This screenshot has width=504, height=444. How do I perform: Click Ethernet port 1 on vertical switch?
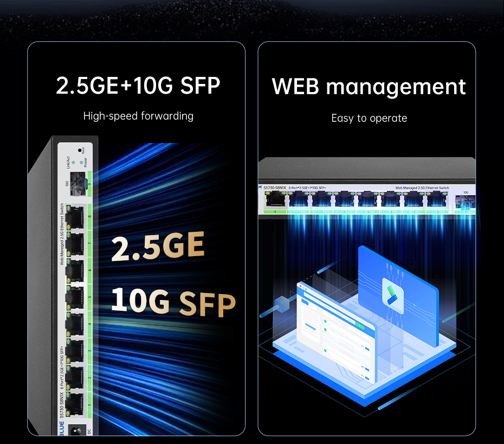click(x=75, y=403)
